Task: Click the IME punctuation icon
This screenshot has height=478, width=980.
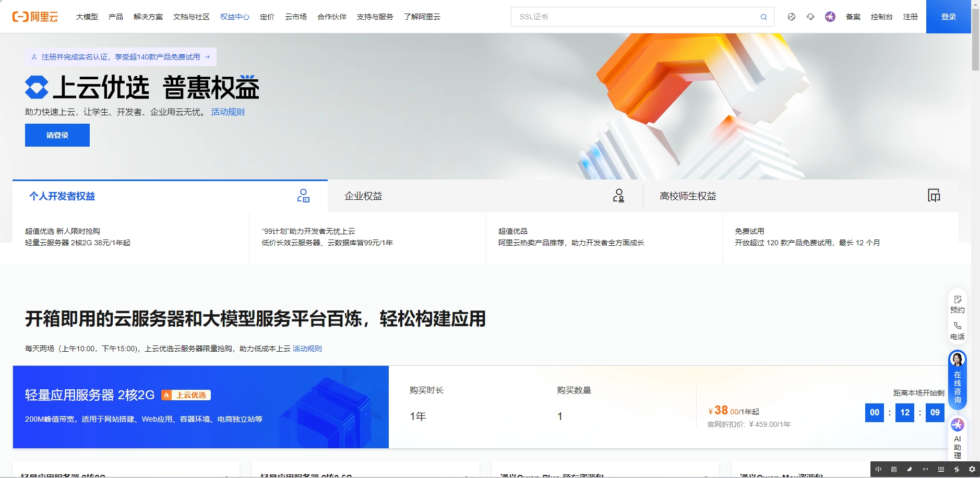Action: [925, 469]
